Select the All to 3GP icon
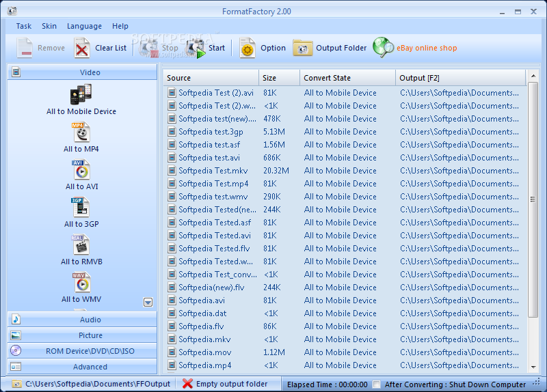This screenshot has height=392, width=547. tap(80, 208)
